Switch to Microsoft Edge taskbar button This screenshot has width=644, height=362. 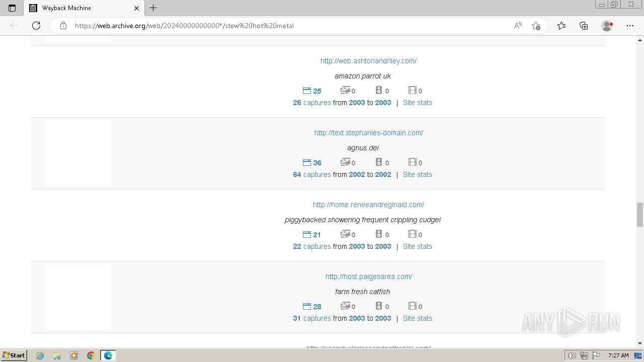108,355
